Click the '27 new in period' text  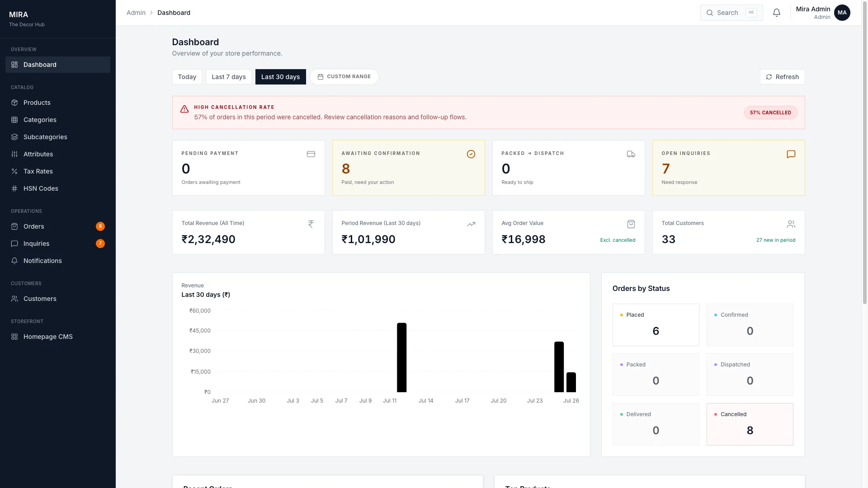[776, 240]
